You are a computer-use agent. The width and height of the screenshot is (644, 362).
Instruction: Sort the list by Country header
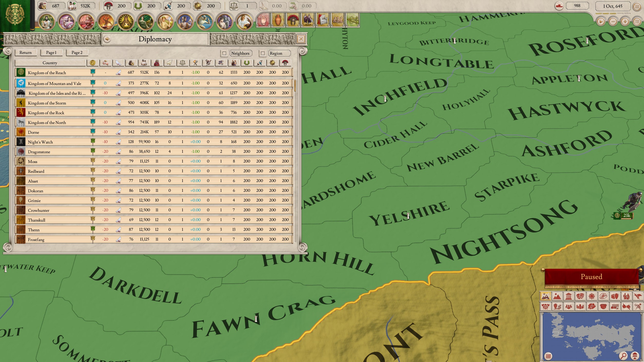(x=50, y=63)
